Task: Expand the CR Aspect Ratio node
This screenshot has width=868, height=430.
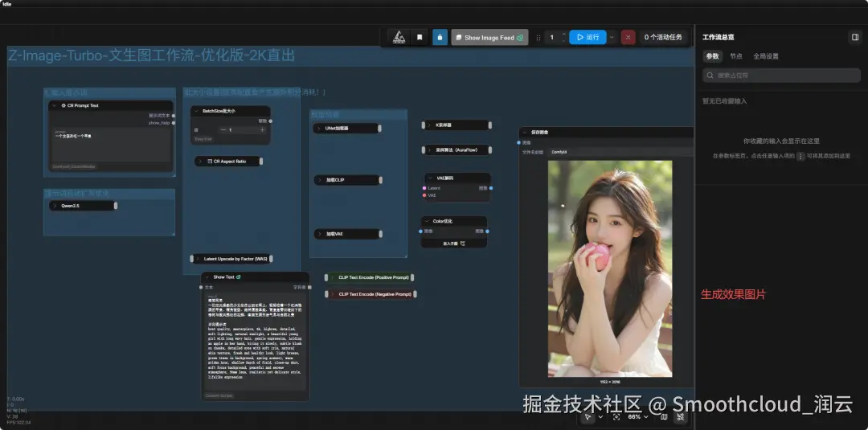Action: click(200, 161)
